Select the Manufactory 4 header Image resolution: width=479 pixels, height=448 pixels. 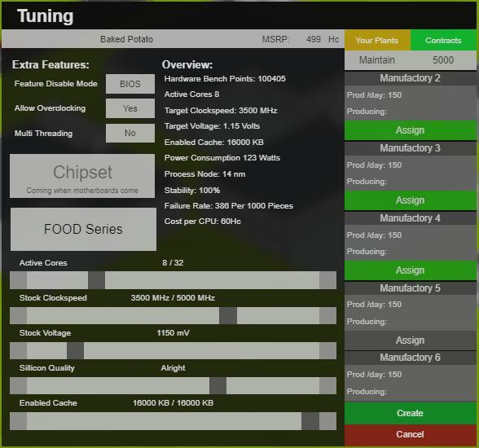[411, 218]
